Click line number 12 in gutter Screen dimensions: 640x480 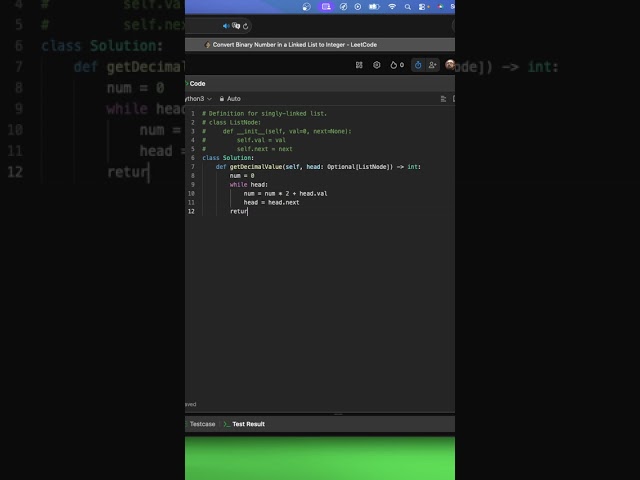tap(191, 211)
